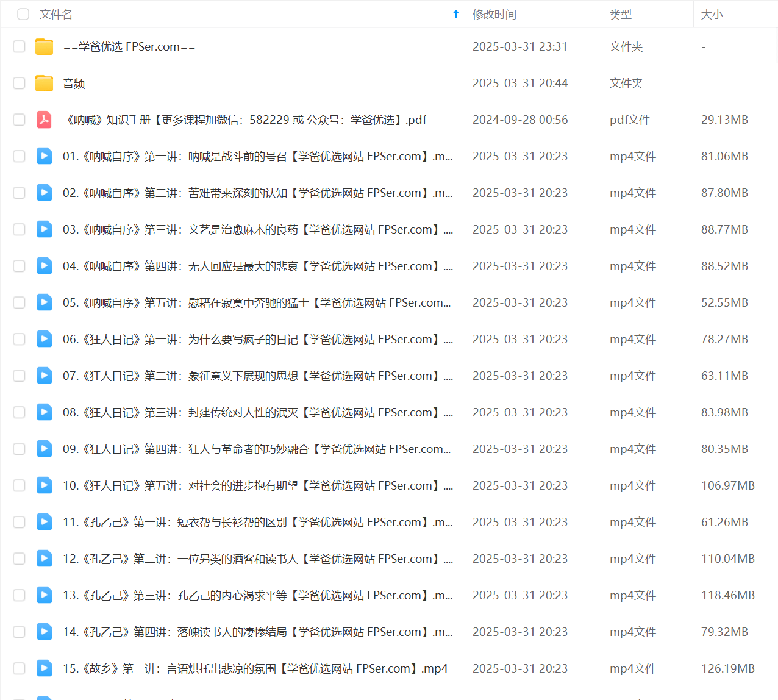Open the 音频 folder name
The height and width of the screenshot is (700, 778).
tap(74, 83)
